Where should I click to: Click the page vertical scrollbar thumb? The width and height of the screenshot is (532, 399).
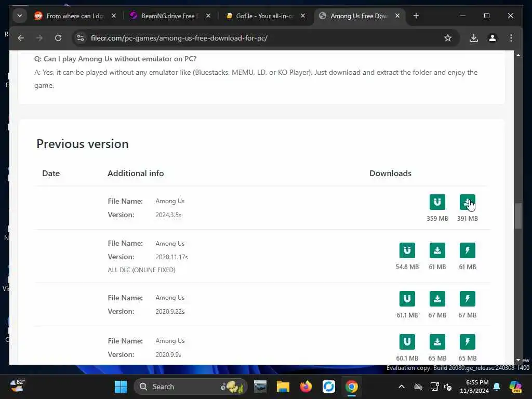tap(518, 216)
